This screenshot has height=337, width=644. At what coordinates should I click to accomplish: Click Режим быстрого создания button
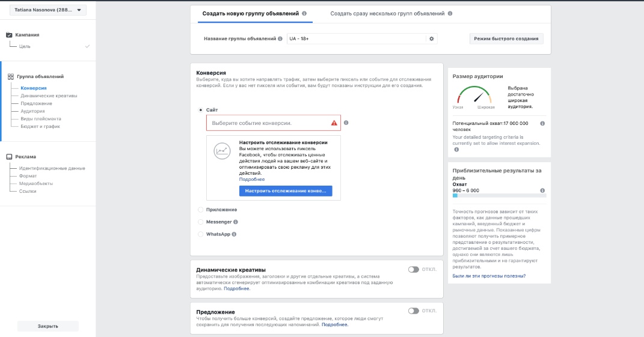pyautogui.click(x=506, y=38)
